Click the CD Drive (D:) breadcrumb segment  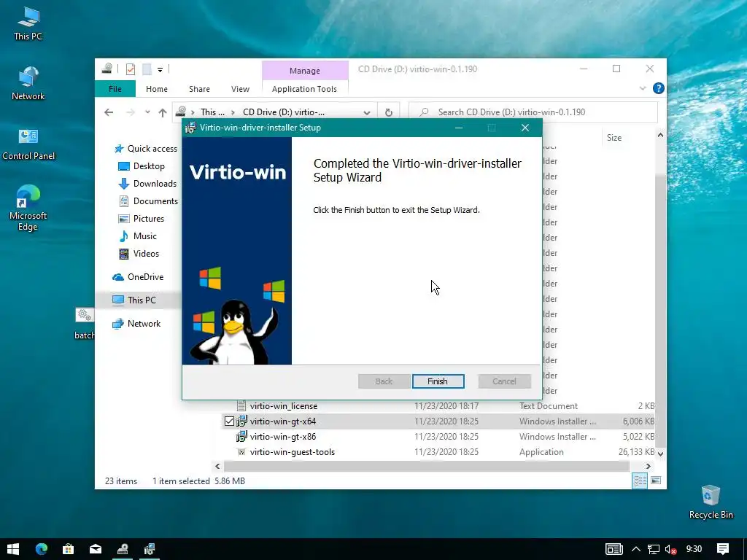point(284,112)
